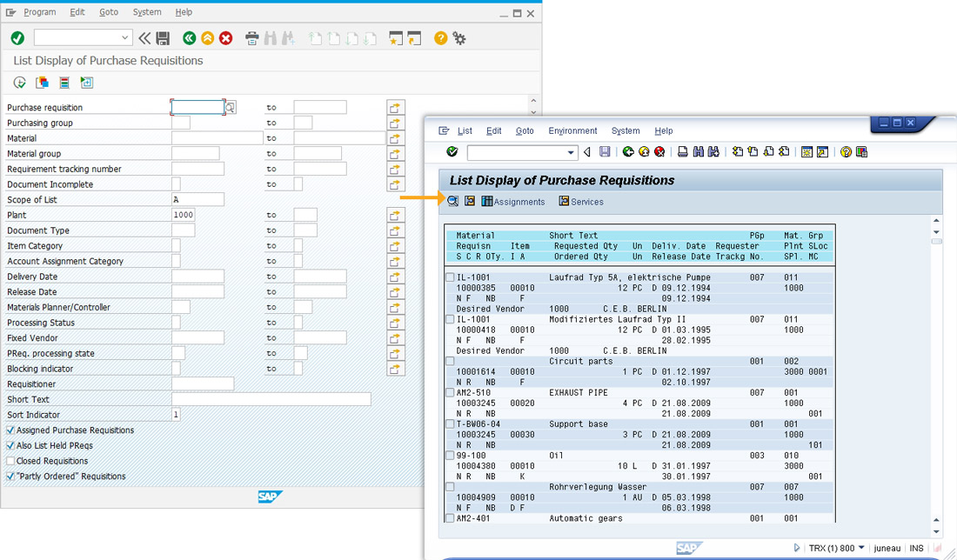Click the Get Variant icon
The height and width of the screenshot is (560, 957).
click(42, 83)
